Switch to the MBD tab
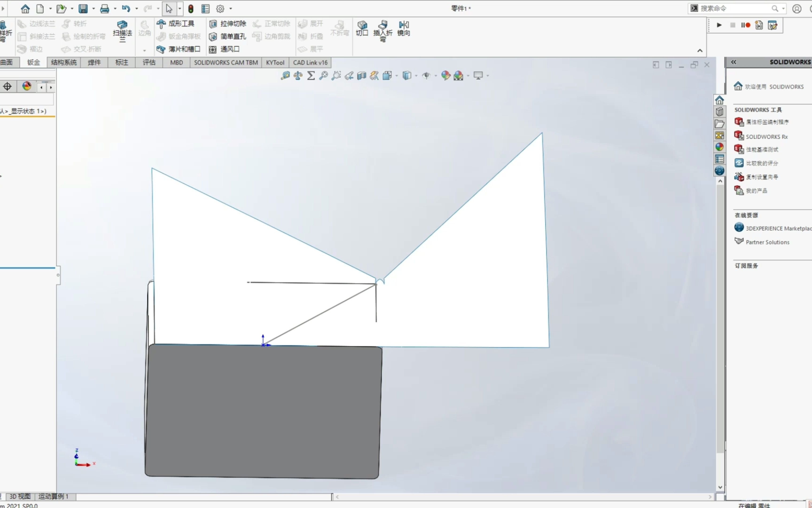This screenshot has width=812, height=508. [x=176, y=63]
